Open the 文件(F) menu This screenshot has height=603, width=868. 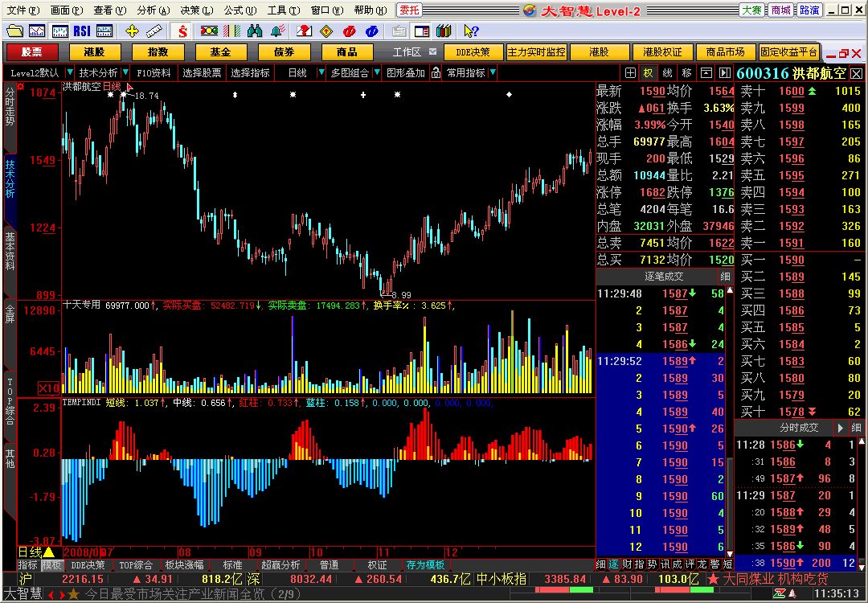(23, 10)
